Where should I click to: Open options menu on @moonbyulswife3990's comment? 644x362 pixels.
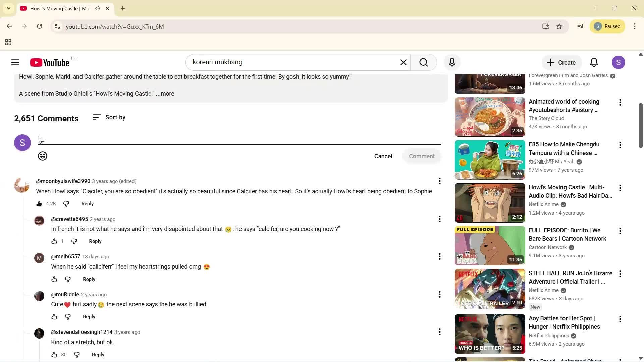(439, 181)
